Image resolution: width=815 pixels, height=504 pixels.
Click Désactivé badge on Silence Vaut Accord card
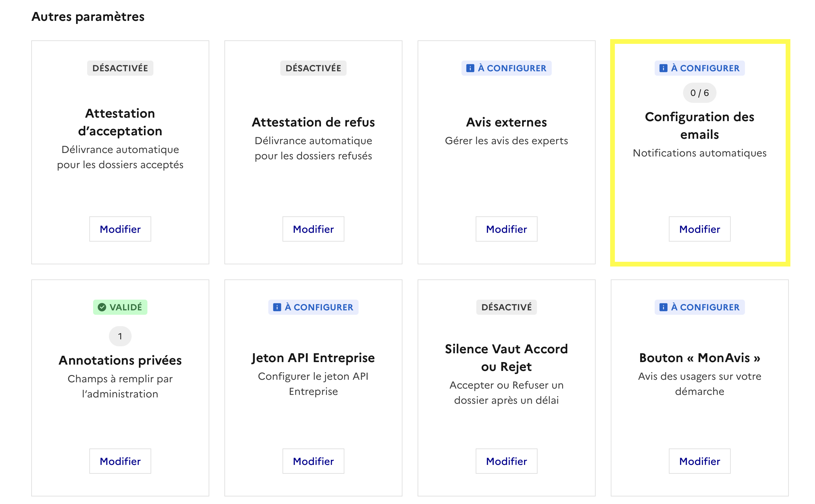pos(506,307)
